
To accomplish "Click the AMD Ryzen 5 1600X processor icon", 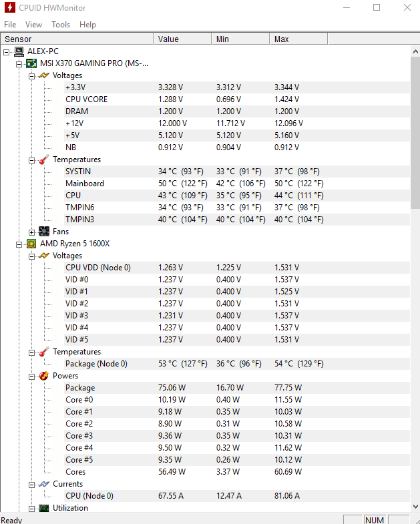I will point(31,244).
